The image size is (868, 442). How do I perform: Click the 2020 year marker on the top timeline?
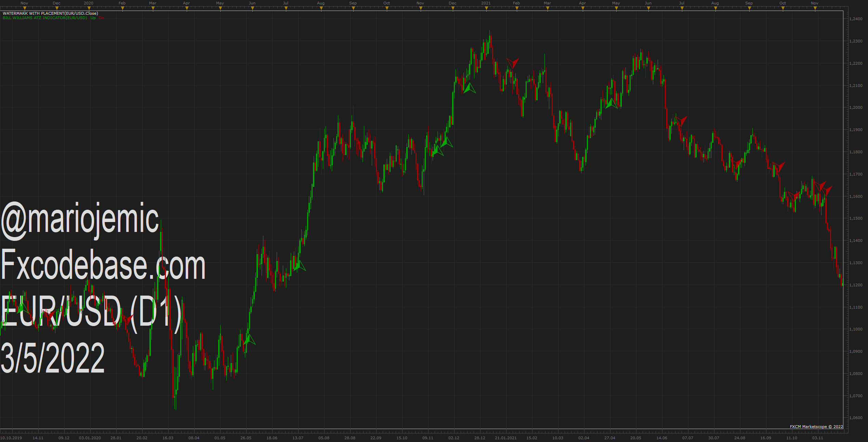tap(89, 3)
